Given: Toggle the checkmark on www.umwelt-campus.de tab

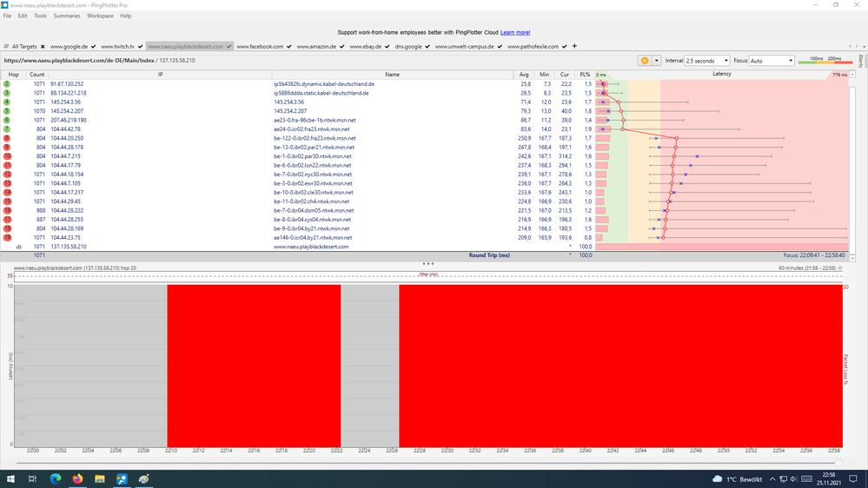Looking at the screenshot, I should [500, 47].
